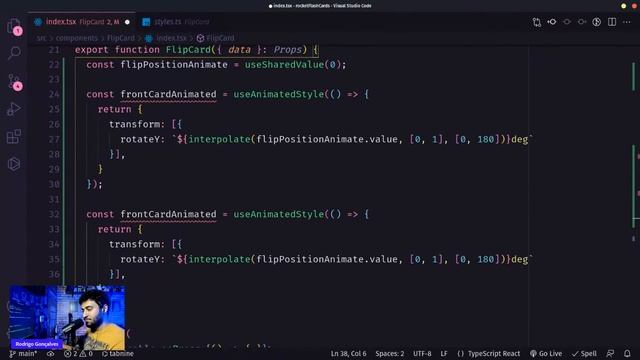Viewport: 640px width, 360px height.
Task: Start the Go Live server
Action: [x=546, y=354]
